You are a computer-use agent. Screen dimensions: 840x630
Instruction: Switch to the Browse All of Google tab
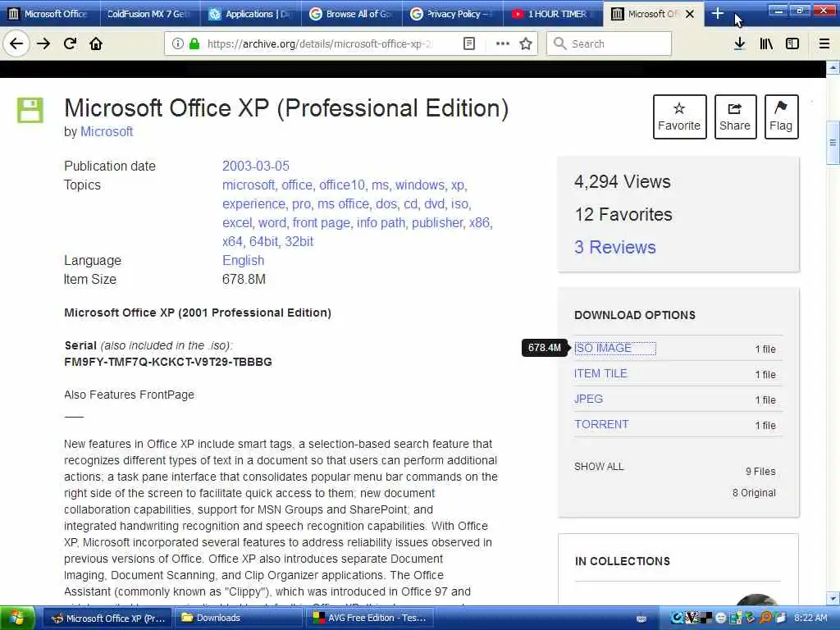tap(351, 14)
